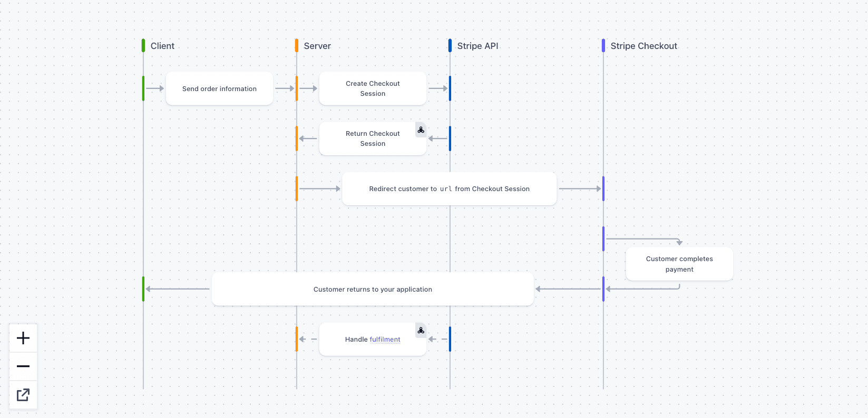This screenshot has width=868, height=418.
Task: Click the webhook icon on Handle fulfilment
Action: (x=421, y=331)
